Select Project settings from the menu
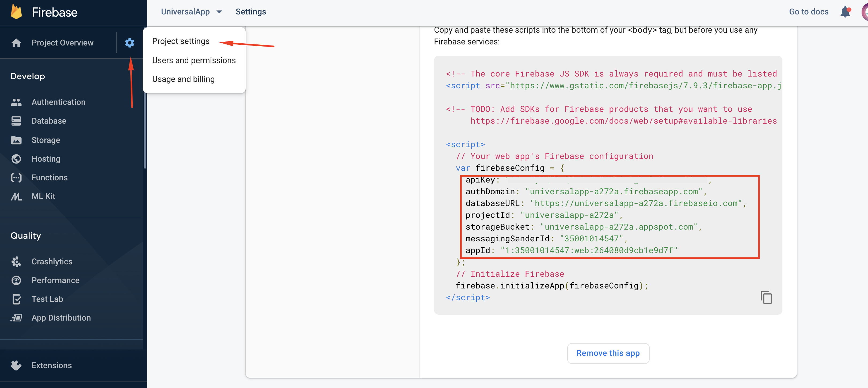 tap(181, 41)
